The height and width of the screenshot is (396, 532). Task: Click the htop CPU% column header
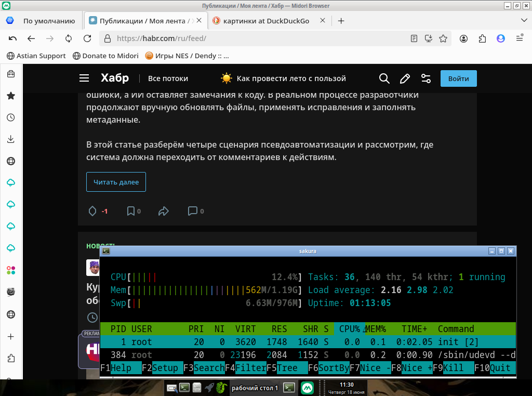350,329
